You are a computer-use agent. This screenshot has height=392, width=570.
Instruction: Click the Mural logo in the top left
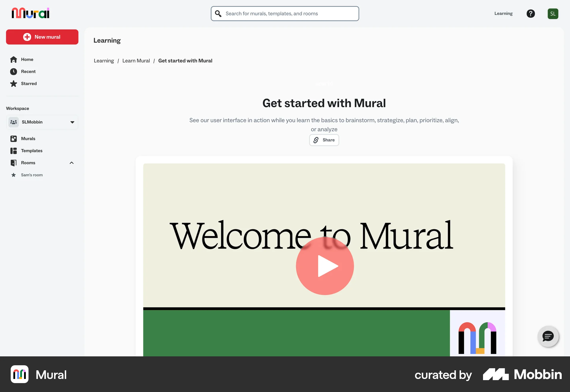pos(30,13)
